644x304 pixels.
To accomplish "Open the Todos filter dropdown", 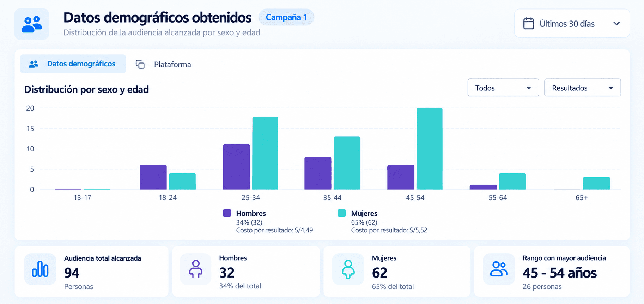I will coord(503,88).
